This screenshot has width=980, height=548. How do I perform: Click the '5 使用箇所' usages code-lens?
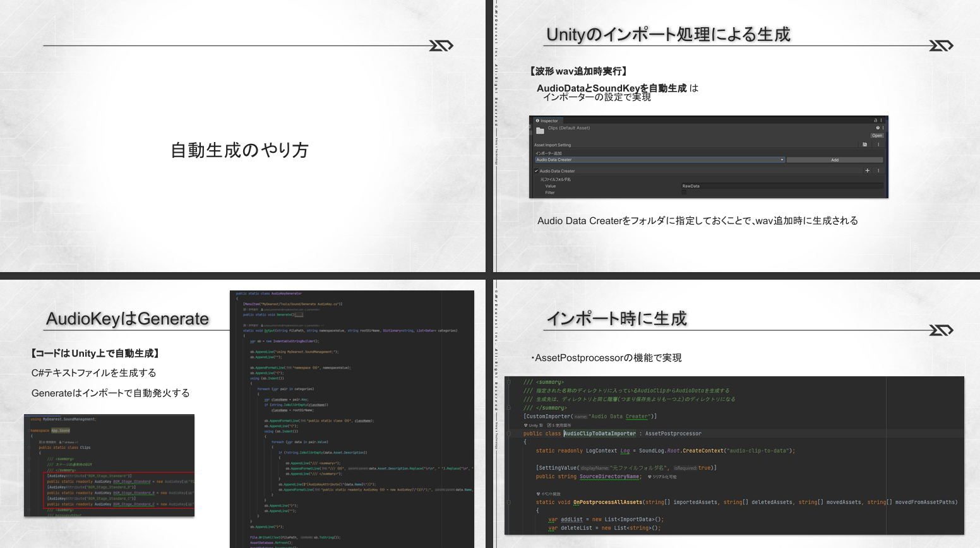coord(559,426)
